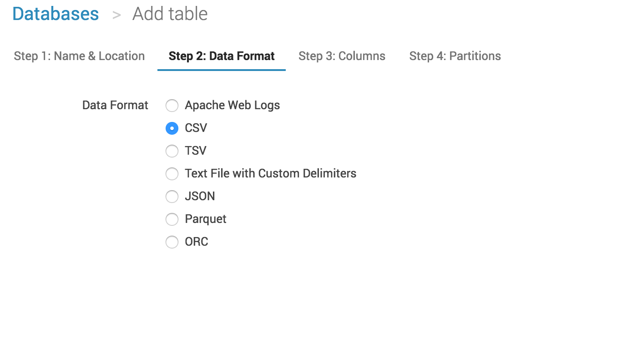
Task: Choose the ORC radio button
Action: pos(172,242)
